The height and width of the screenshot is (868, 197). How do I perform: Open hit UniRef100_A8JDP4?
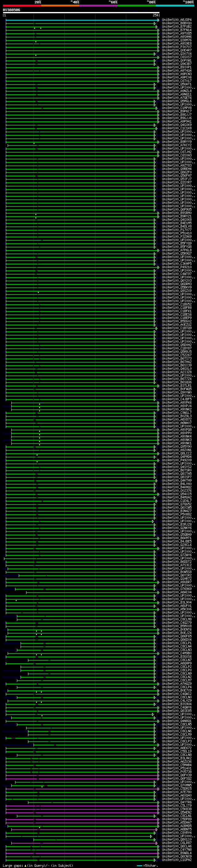click(177, 20)
